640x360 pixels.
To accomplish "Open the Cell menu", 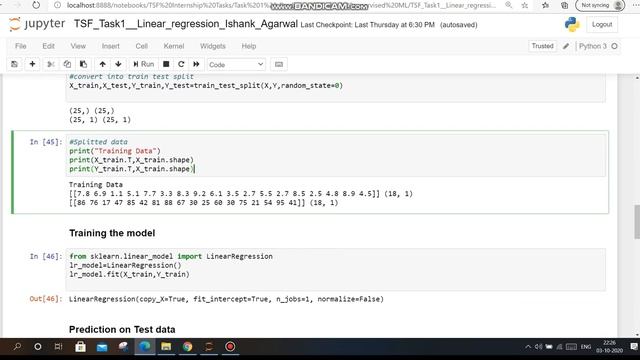I will [x=142, y=46].
